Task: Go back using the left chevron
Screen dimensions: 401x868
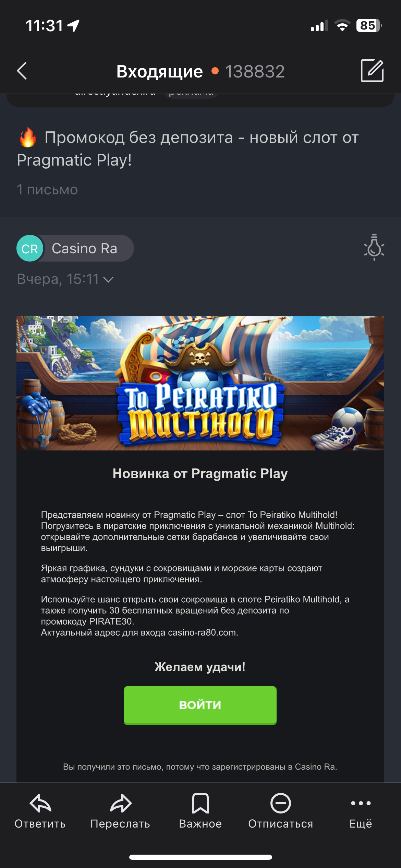Action: [22, 71]
